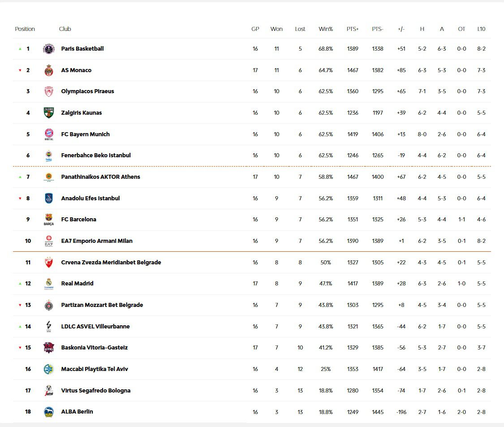Select the AS Monaco club logo
The height and width of the screenshot is (427, 504).
click(48, 70)
